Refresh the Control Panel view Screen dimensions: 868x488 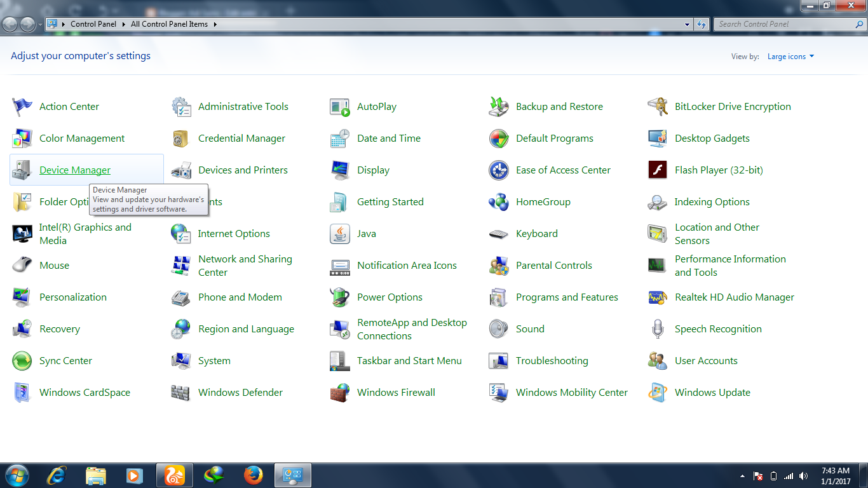(x=702, y=24)
